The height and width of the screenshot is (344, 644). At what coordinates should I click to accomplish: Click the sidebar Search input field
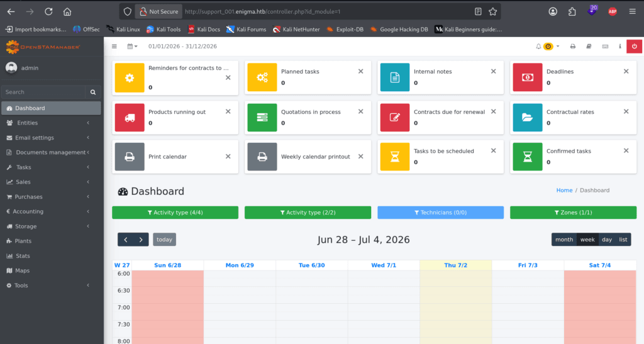tap(43, 92)
